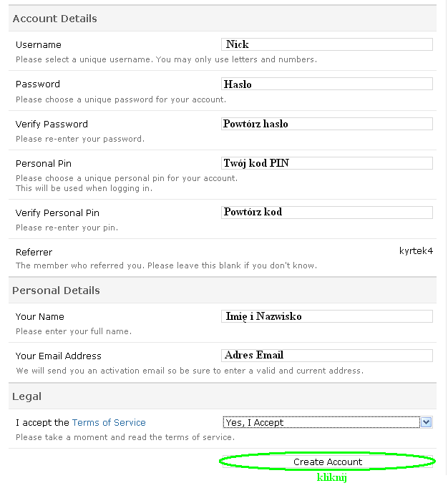Click the Legal section heading
Viewport: 448px width, 488px height.
(27, 396)
